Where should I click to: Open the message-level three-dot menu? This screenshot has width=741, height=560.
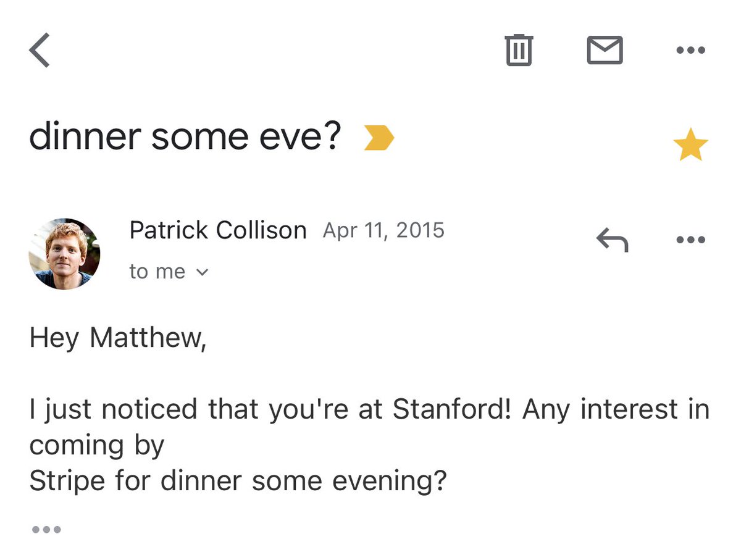690,240
